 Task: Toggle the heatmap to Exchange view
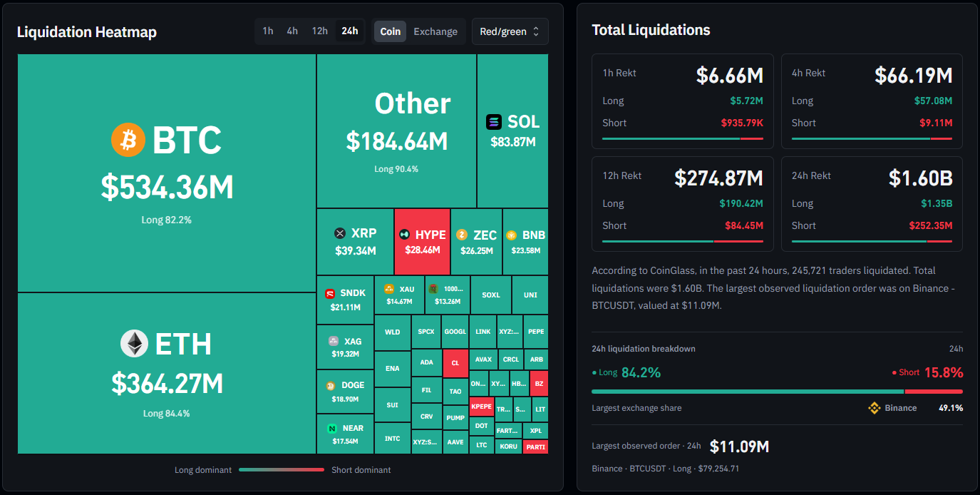(435, 31)
